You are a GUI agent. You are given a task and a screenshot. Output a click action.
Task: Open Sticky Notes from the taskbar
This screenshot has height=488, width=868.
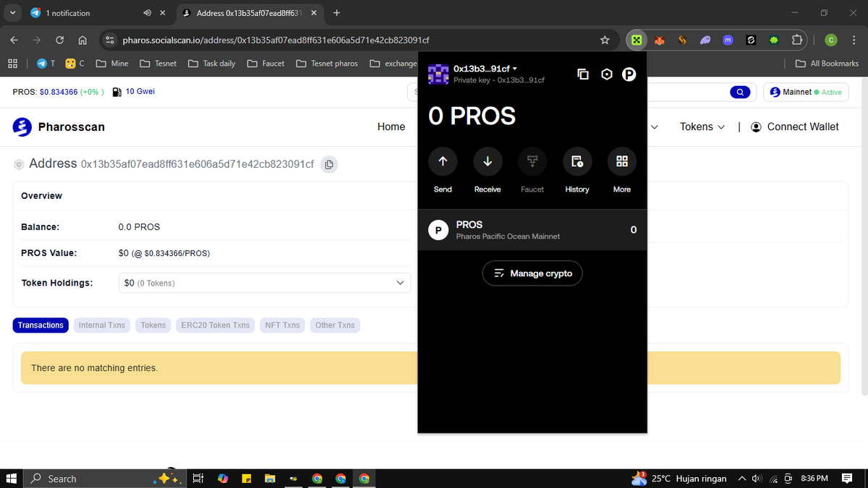(246, 479)
